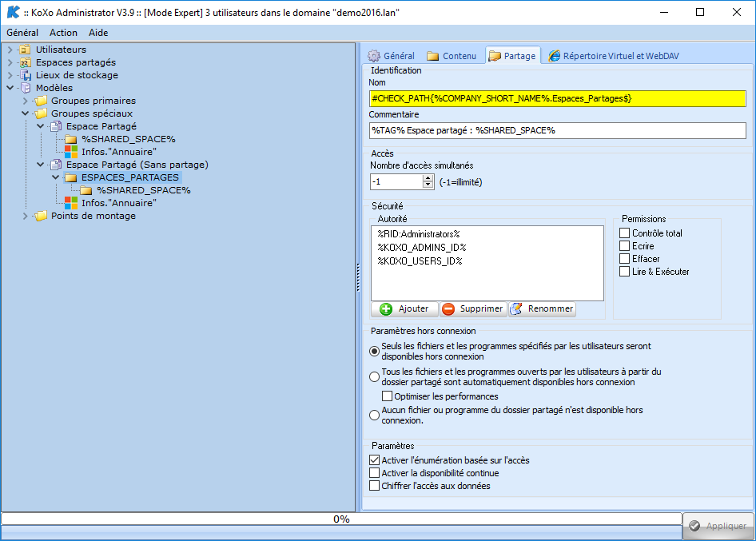Viewport: 756px width, 541px height.
Task: Click folder icon of nested %SHARED_SPACE%
Action: tap(86, 190)
